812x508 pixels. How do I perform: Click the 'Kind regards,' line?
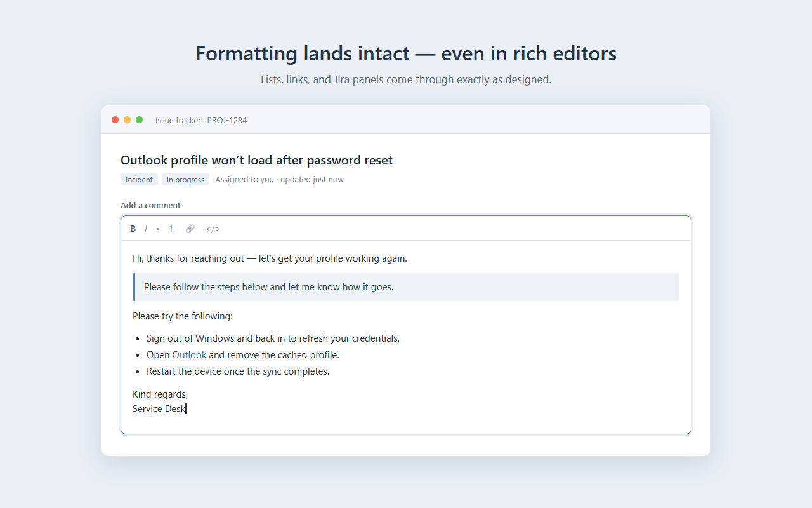coord(160,394)
